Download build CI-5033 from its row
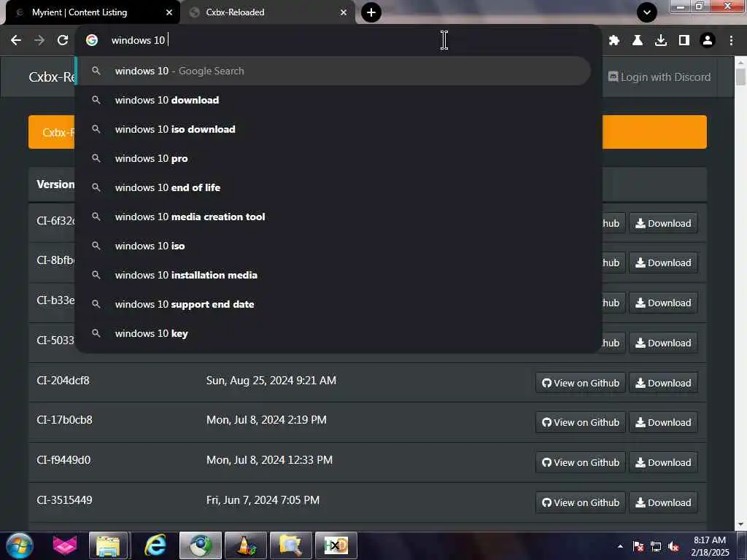Screen dimensions: 747x560 pyautogui.click(x=663, y=343)
